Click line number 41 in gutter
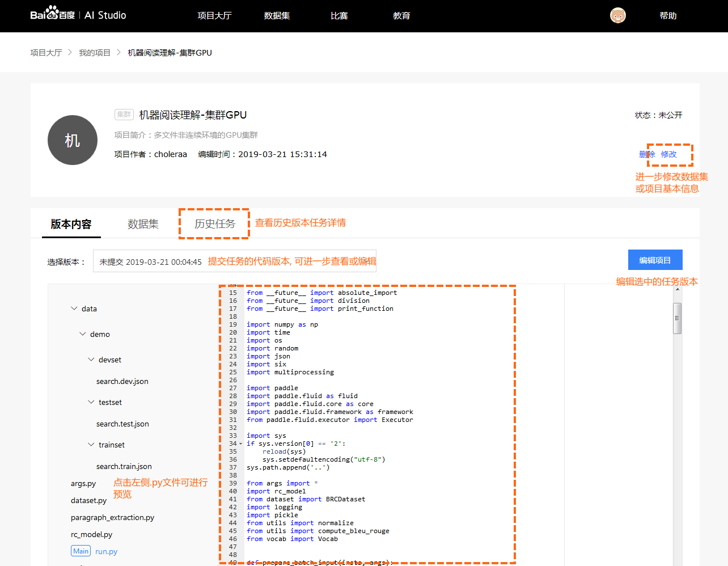The image size is (728, 566). [x=233, y=499]
